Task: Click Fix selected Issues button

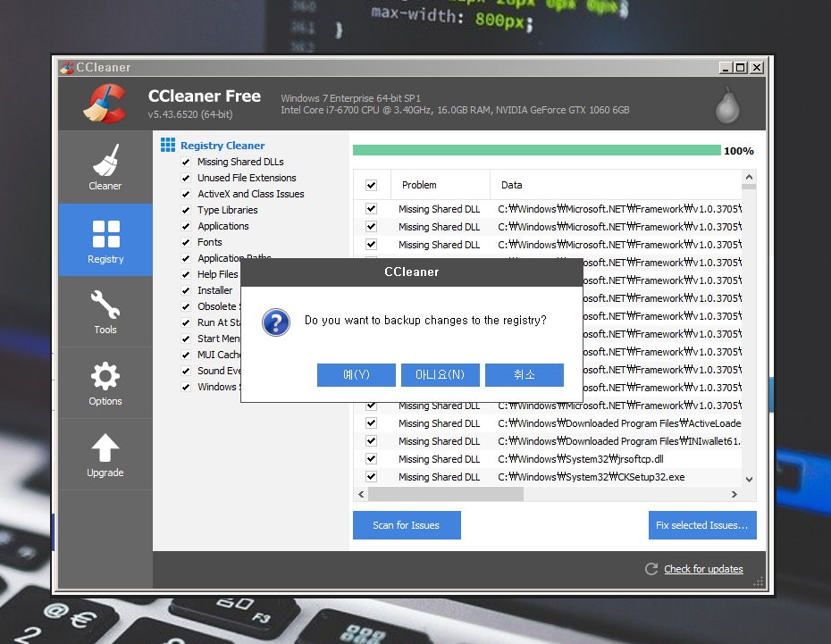Action: coord(702,525)
